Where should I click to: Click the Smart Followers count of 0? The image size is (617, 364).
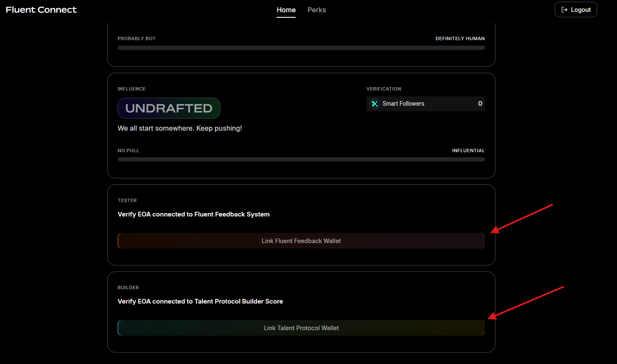(x=480, y=104)
